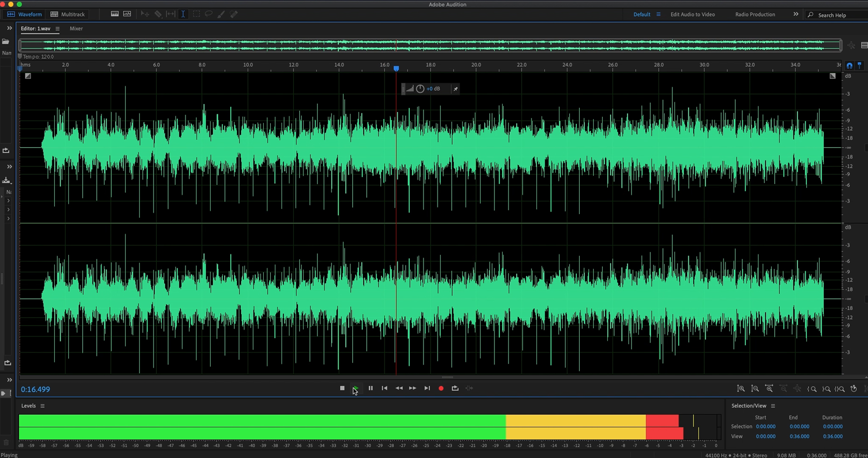Open the Editor 1.wav panel menu
868x458 pixels.
click(x=57, y=29)
